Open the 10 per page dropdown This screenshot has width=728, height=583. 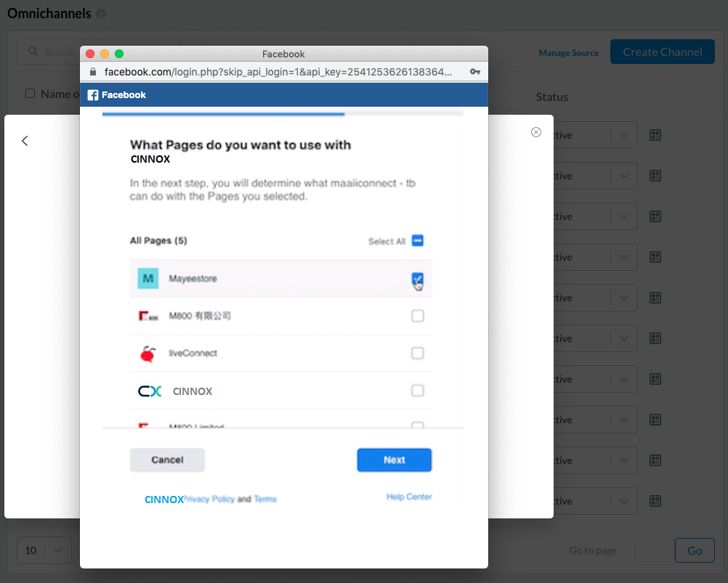[44, 550]
